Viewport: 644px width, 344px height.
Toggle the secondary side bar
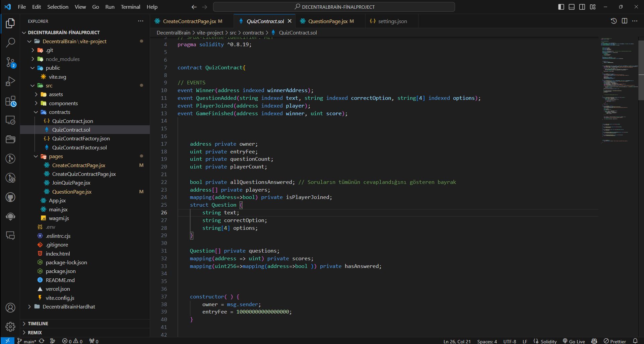(582, 7)
